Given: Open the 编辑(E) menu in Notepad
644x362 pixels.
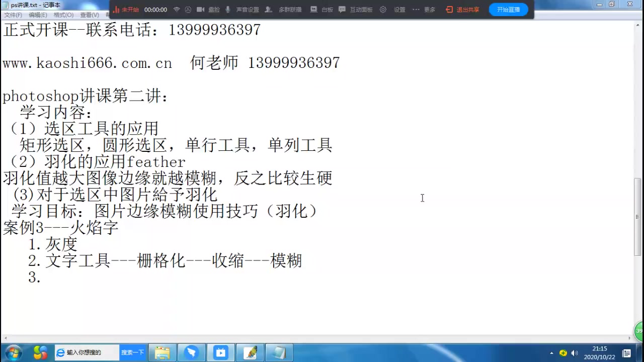Looking at the screenshot, I should point(38,15).
